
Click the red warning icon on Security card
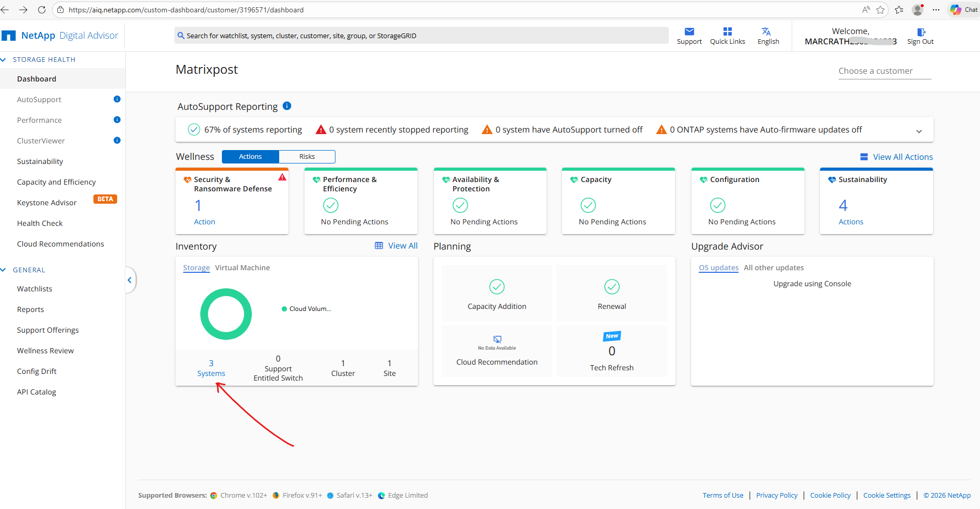click(282, 177)
